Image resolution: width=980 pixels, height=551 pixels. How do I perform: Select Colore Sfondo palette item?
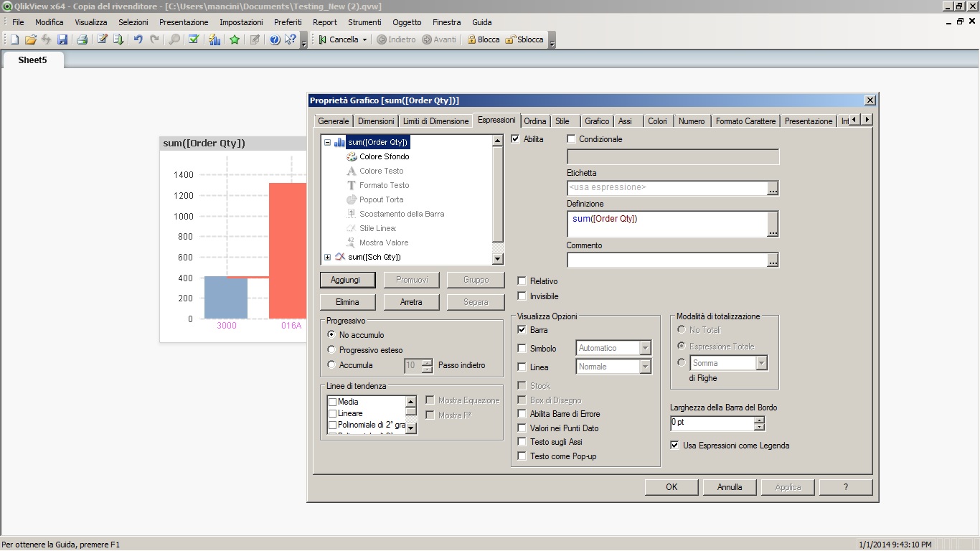[377, 156]
